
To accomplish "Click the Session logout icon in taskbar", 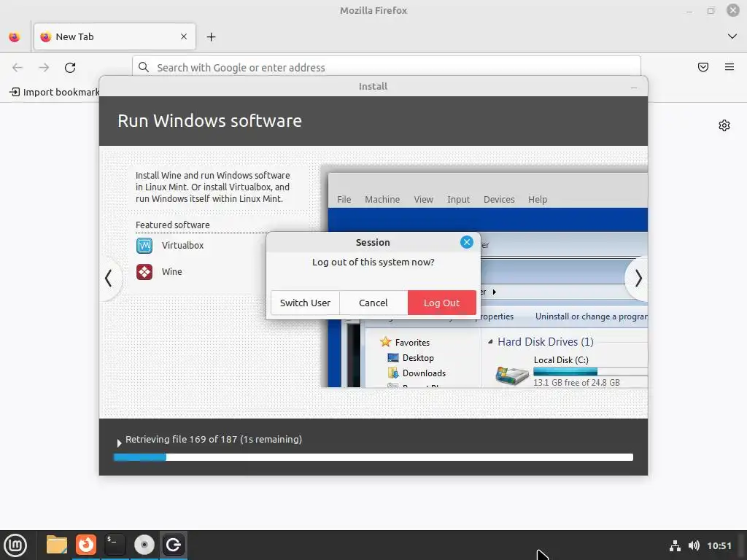I will pyautogui.click(x=173, y=545).
